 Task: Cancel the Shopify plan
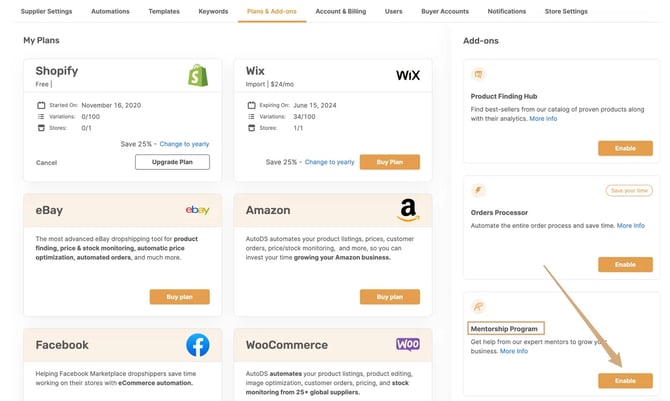[x=46, y=162]
